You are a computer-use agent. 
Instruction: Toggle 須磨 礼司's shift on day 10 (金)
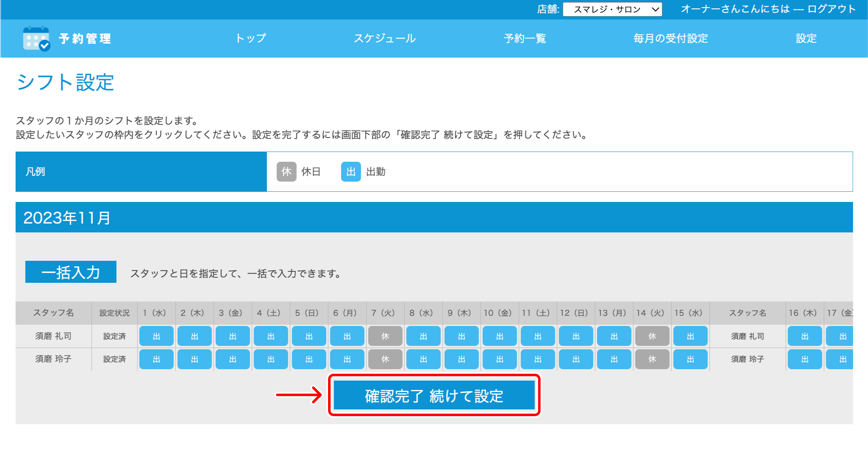coord(500,336)
